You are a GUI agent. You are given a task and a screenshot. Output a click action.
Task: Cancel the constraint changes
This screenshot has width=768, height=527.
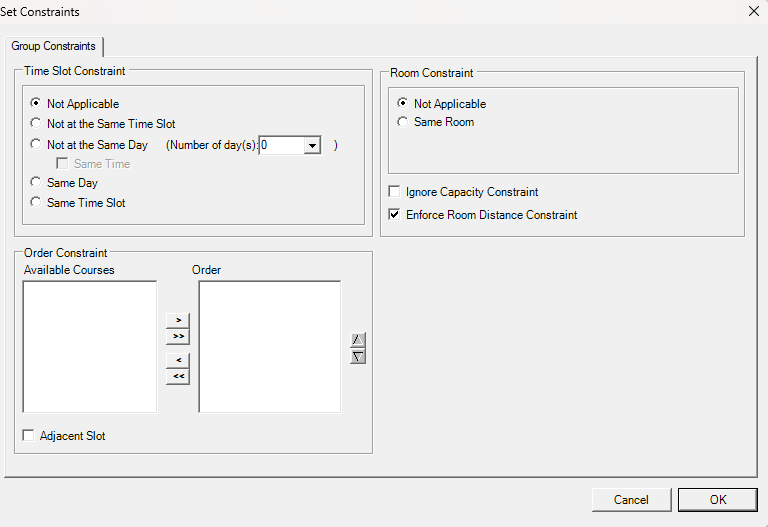coord(631,500)
